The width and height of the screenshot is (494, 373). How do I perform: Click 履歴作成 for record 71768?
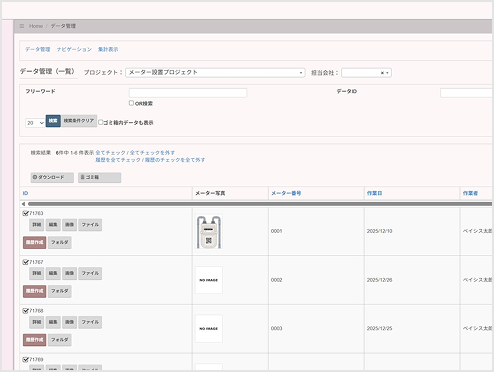35,340
